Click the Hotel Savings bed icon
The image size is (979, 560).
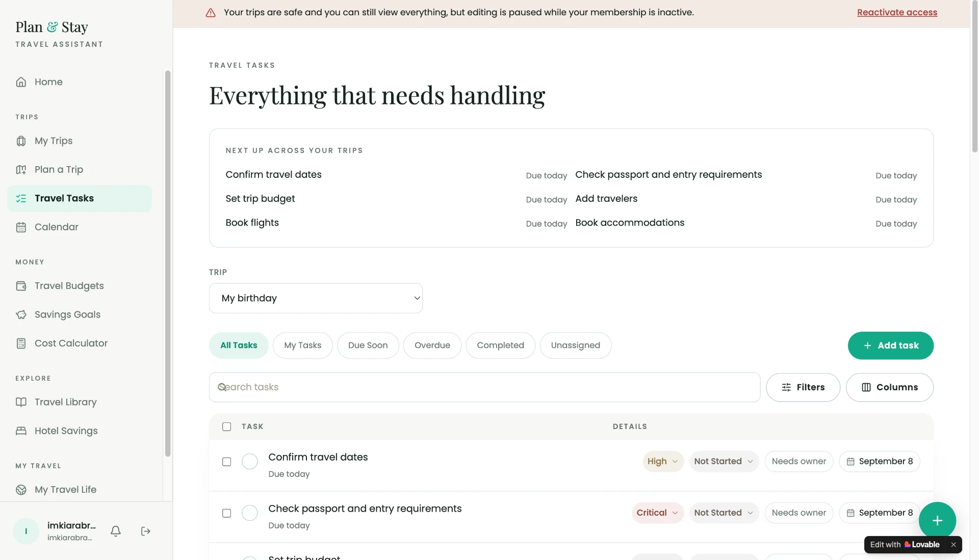click(x=21, y=431)
